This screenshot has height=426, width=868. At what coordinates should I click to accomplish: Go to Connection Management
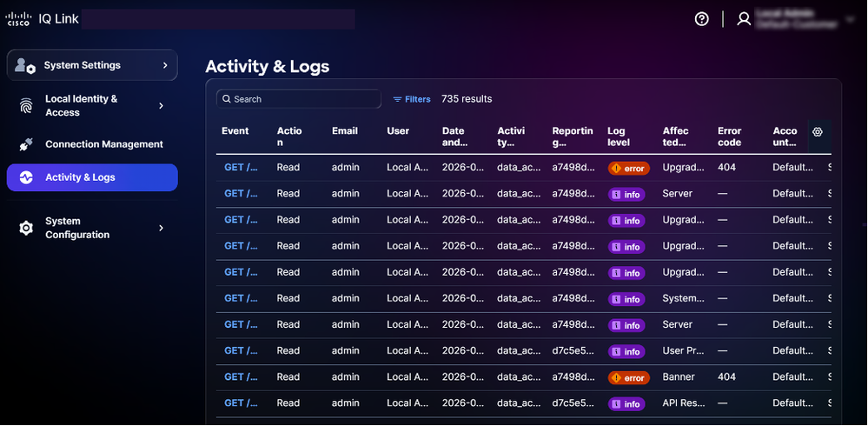(92, 144)
